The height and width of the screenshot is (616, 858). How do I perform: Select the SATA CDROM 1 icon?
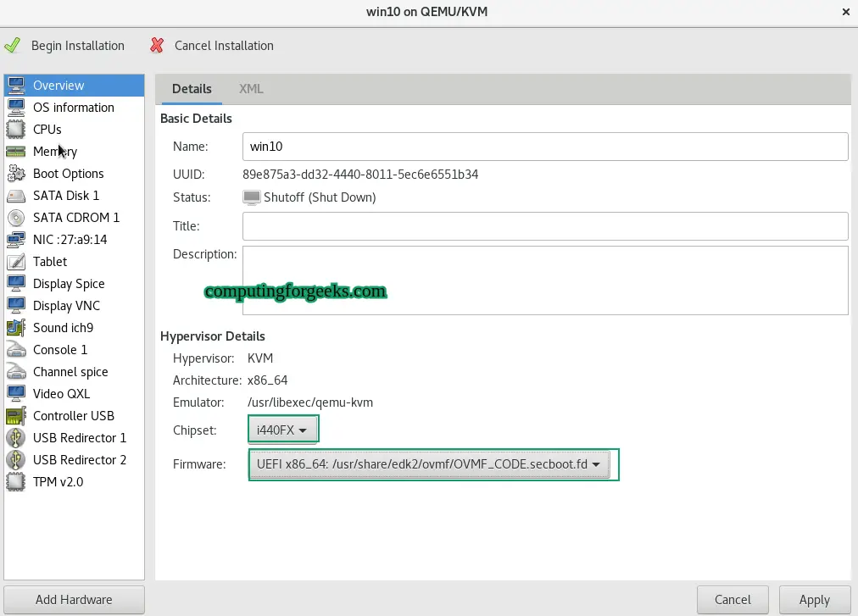point(17,218)
